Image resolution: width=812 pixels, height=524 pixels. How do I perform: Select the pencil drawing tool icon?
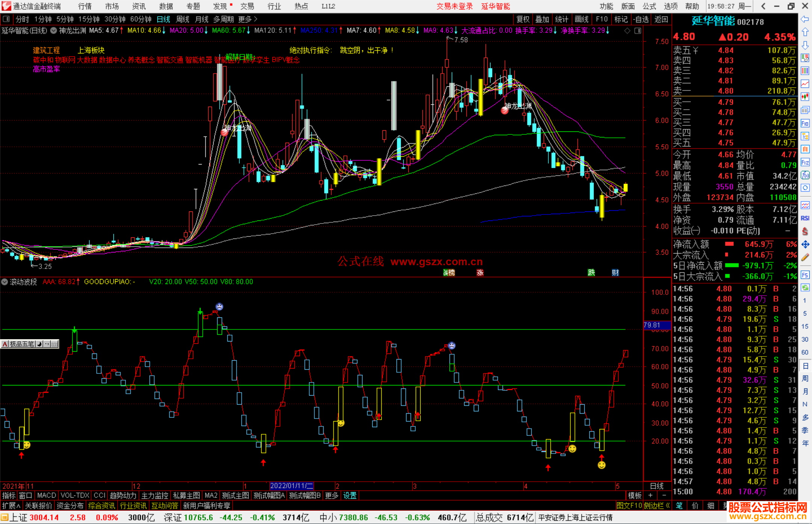pyautogui.click(x=805, y=258)
